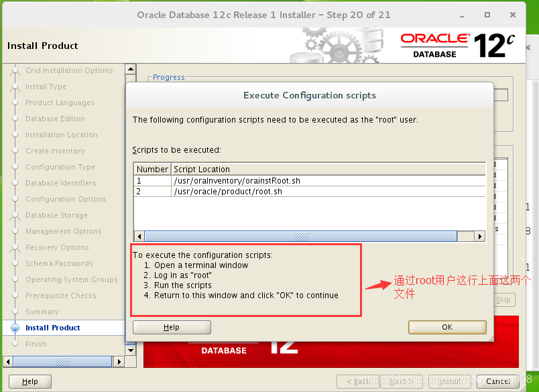Select the Recovery Options step
Viewport: 539px width, 392px height.
click(57, 247)
